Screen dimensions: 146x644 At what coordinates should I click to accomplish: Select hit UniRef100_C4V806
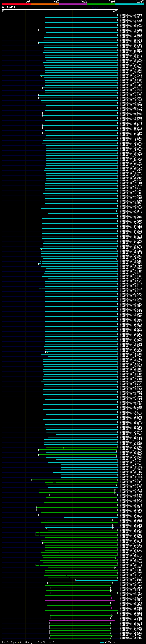tap(131, 462)
